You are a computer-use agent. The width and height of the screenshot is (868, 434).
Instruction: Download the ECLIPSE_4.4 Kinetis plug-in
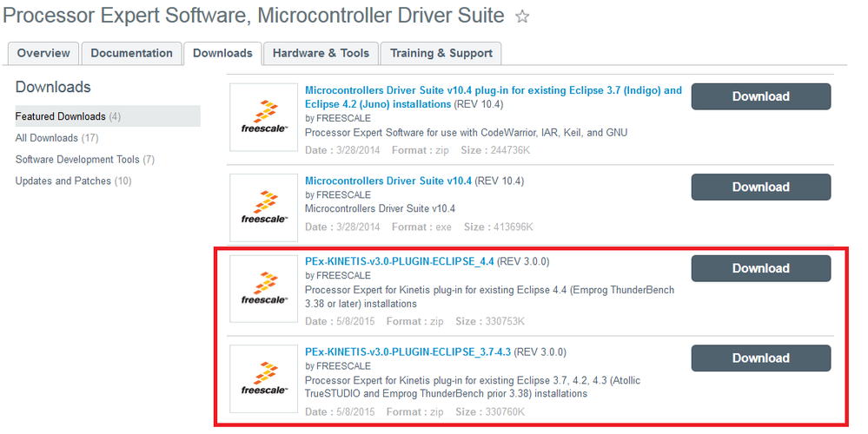(x=760, y=268)
